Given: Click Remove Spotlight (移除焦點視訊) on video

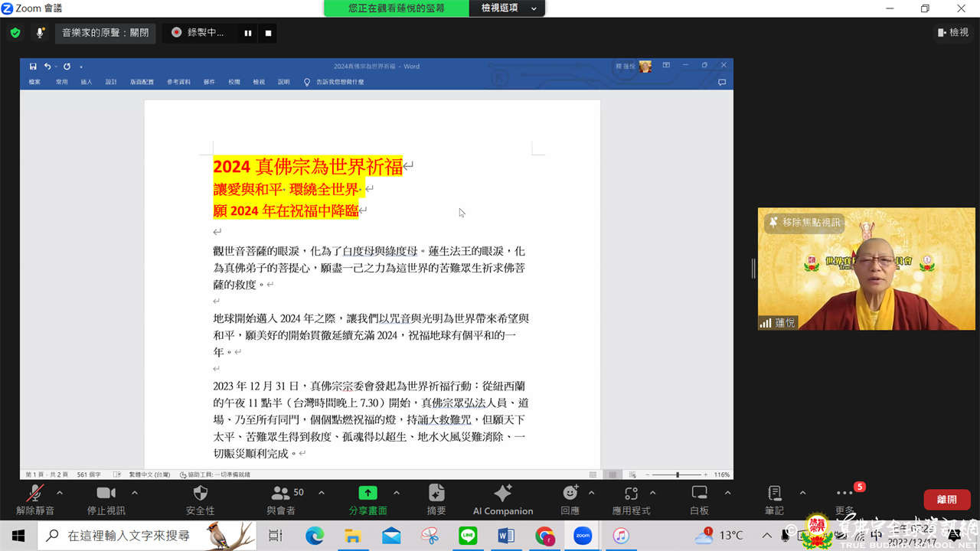Looking at the screenshot, I should [804, 223].
